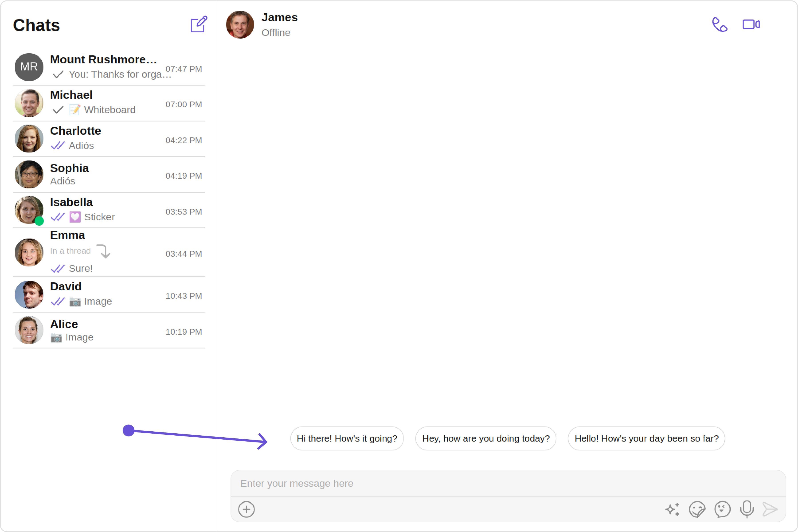Choose "Hey, how are you doing today?" reply
This screenshot has width=798, height=532.
pos(485,438)
